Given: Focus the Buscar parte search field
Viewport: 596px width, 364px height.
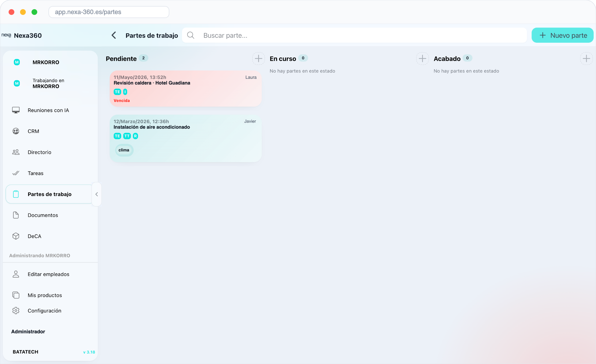Looking at the screenshot, I should pos(354,35).
